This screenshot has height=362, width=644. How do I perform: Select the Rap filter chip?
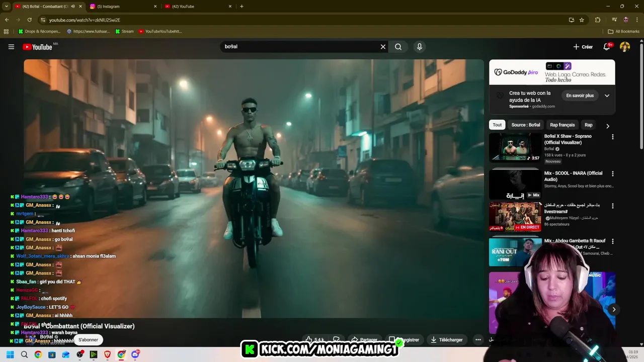(x=588, y=125)
